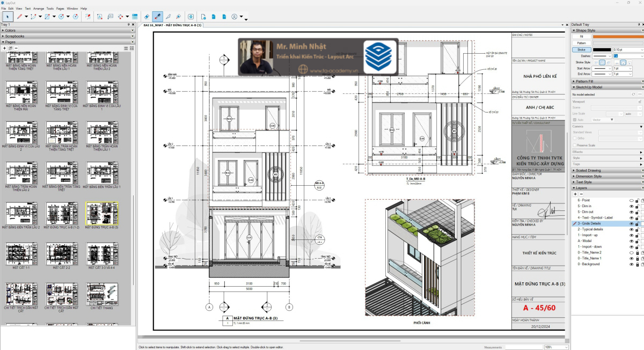Open the user account icon

click(235, 17)
